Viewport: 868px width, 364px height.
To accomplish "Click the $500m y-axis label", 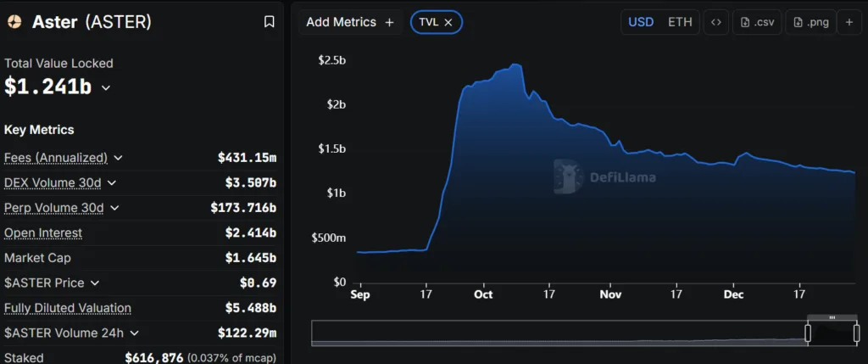I will [329, 238].
